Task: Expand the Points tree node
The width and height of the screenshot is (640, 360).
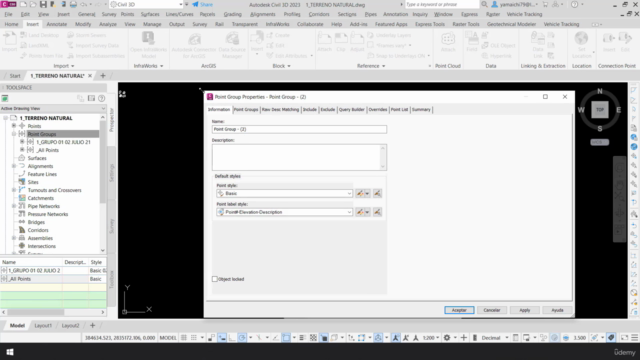Action: (14, 126)
